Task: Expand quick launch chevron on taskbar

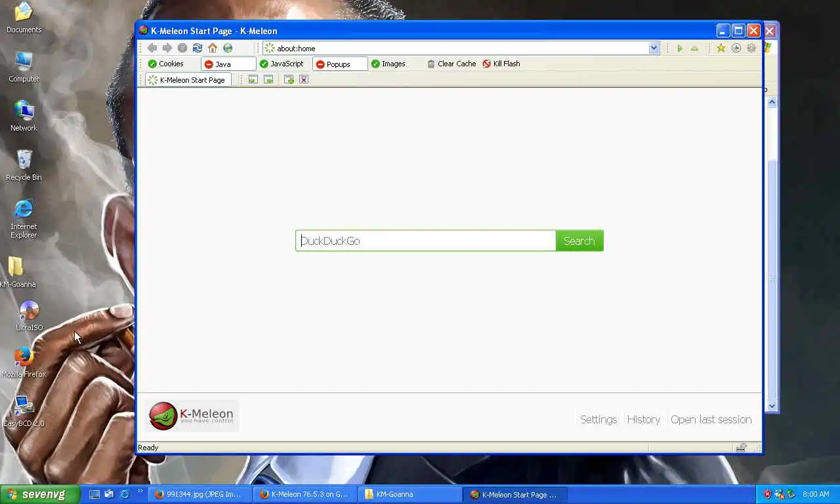Action: (140, 491)
